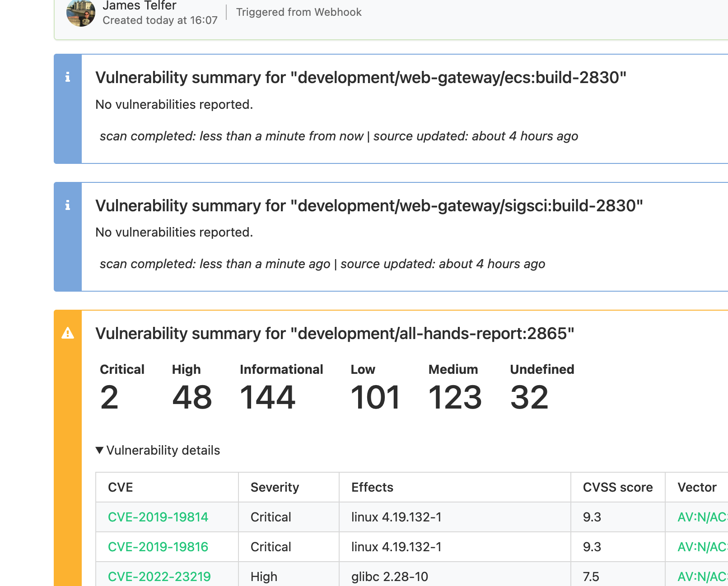Open the CVE-2022-23219 link

tap(159, 577)
